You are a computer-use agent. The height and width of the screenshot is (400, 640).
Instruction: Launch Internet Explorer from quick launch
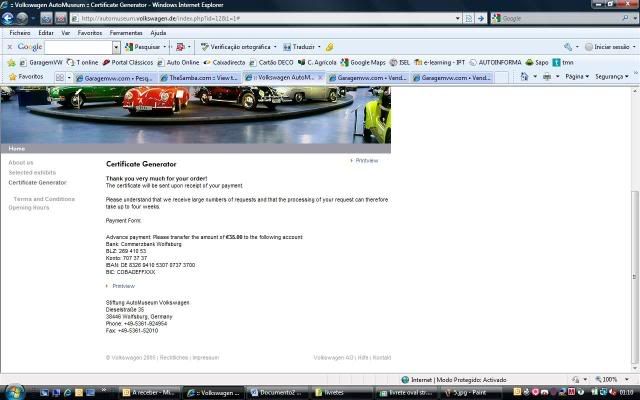[x=67, y=392]
